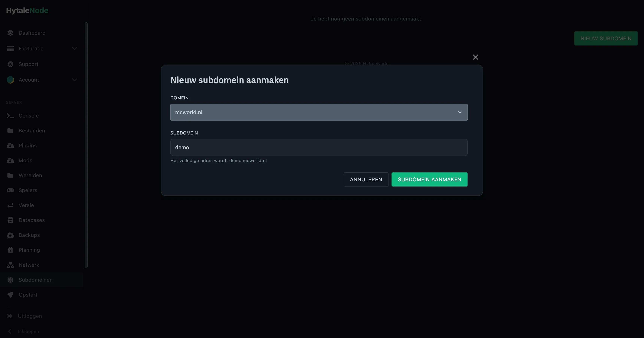Select the Planning calendar icon
Viewport: 644px width, 338px height.
click(x=10, y=250)
